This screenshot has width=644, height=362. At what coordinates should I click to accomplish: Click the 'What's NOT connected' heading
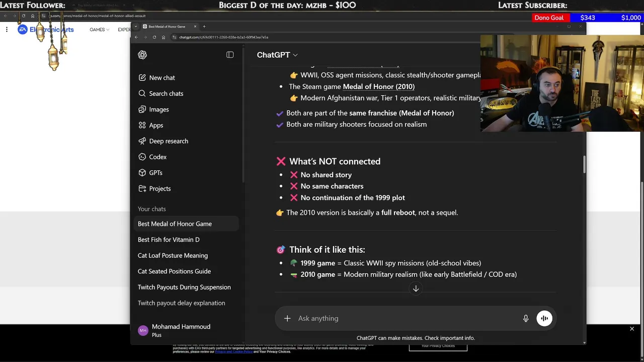[335, 161]
